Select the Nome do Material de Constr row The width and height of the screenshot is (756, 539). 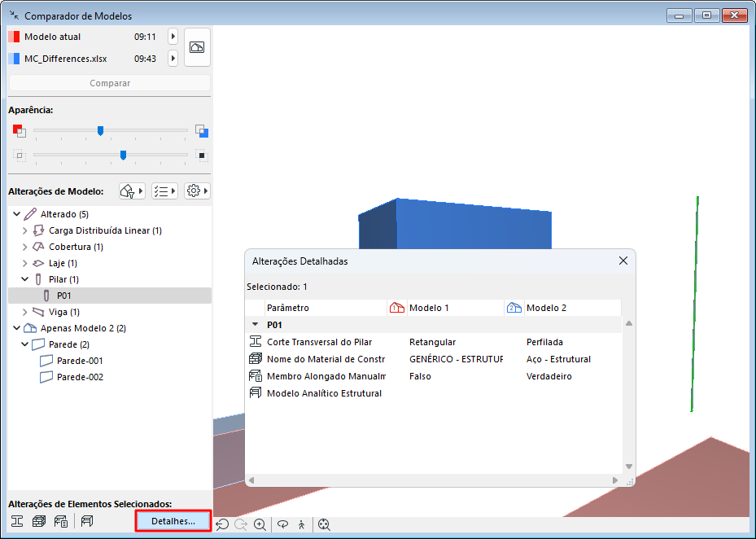tap(434, 359)
